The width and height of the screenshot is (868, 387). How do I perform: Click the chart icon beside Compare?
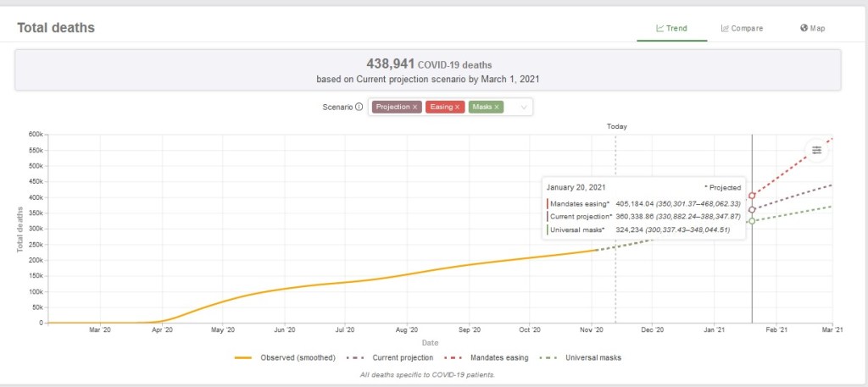726,28
